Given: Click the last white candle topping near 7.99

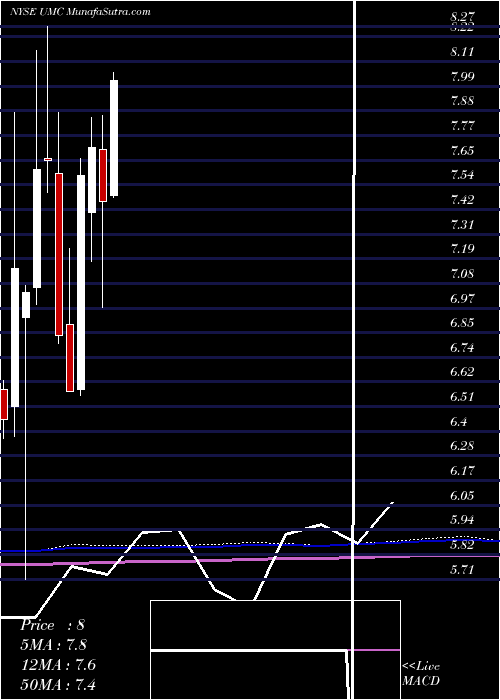Looking at the screenshot, I should 114,138.
